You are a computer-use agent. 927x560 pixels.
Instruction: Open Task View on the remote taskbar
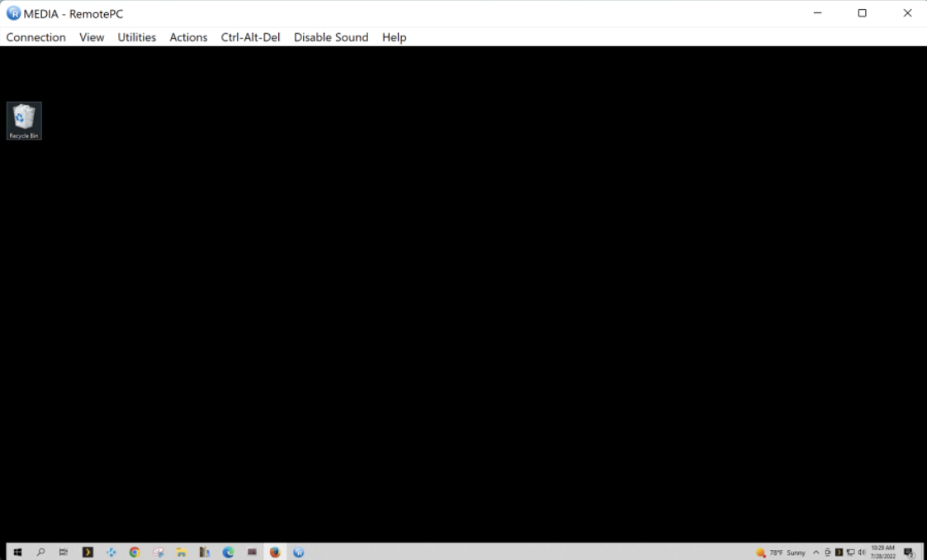(x=64, y=553)
